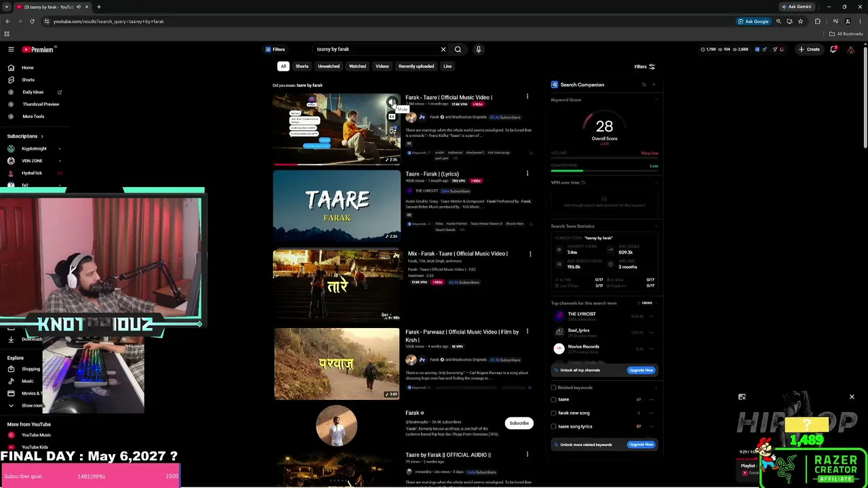
Task: Select the Live filter chip
Action: [x=448, y=66]
